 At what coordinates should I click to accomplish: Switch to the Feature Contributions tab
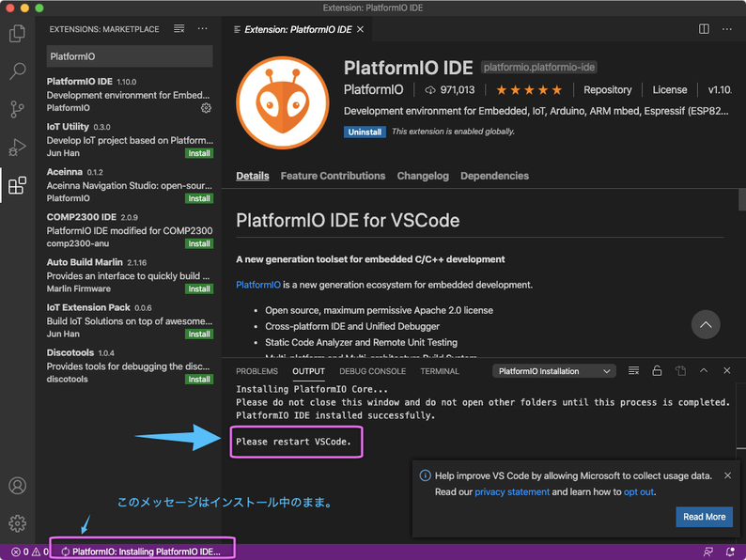pyautogui.click(x=333, y=176)
